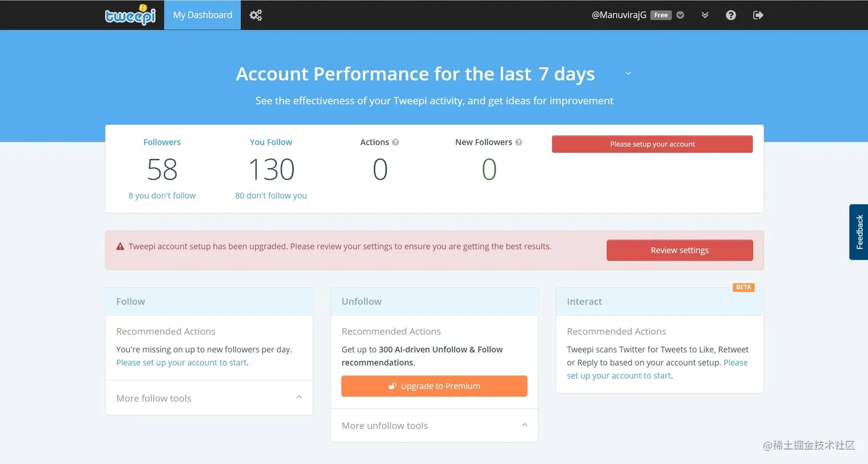The width and height of the screenshot is (868, 464).
Task: Click the Tweepi logo
Action: (x=130, y=15)
